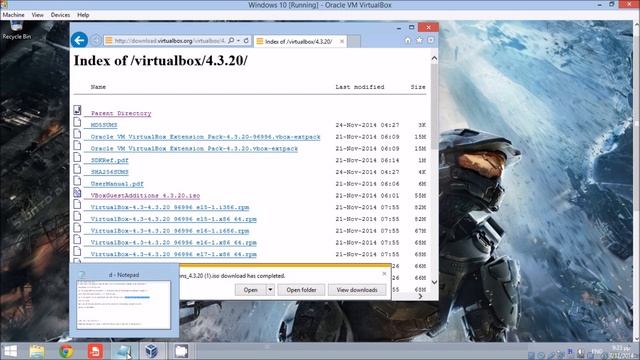Image resolution: width=640 pixels, height=360 pixels.
Task: Open the VirtualBox Machine menu
Action: pyautogui.click(x=13, y=15)
